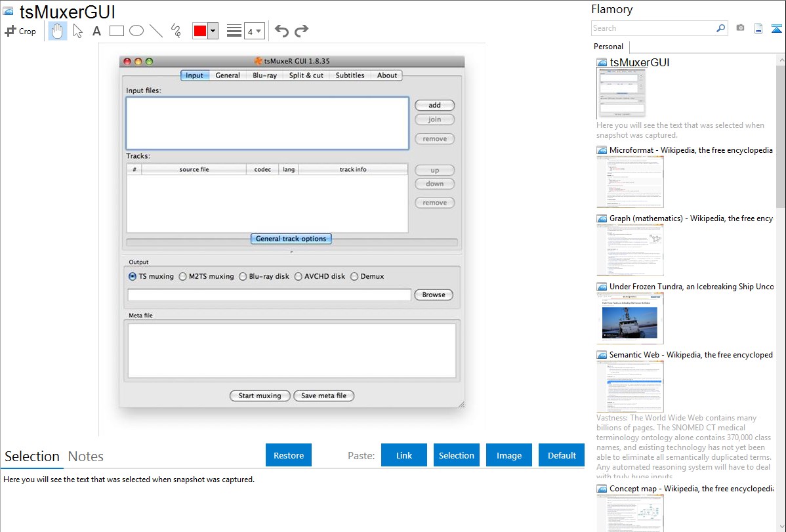This screenshot has width=786, height=532.
Task: Select the freehand squiggle drawing tool
Action: (176, 31)
